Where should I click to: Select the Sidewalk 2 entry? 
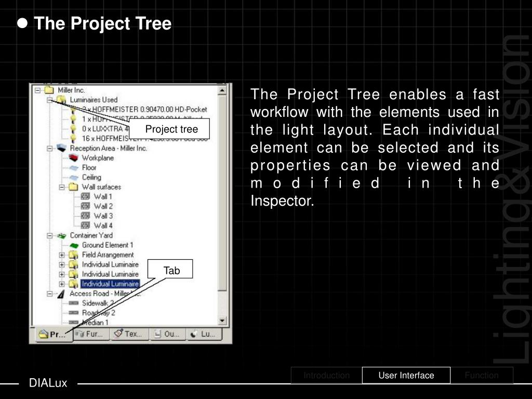(x=98, y=303)
